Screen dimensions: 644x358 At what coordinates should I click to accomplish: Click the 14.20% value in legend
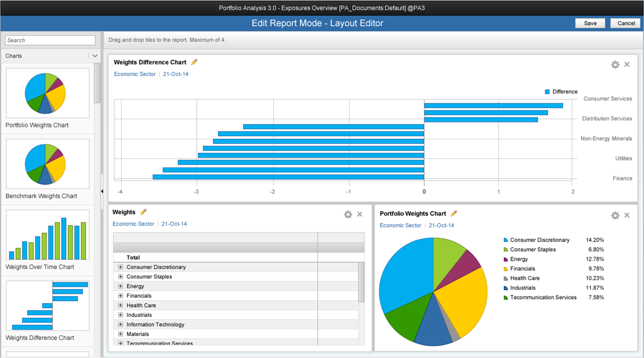[595, 240]
